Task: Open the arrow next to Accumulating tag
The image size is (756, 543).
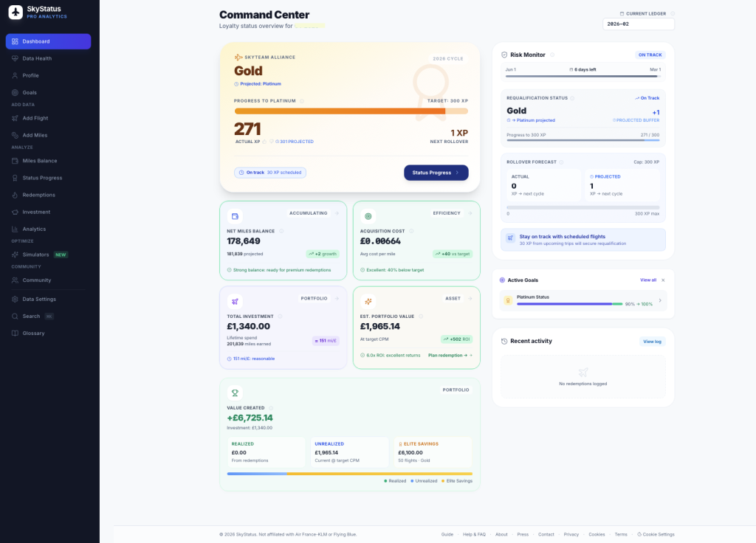Action: click(x=337, y=213)
